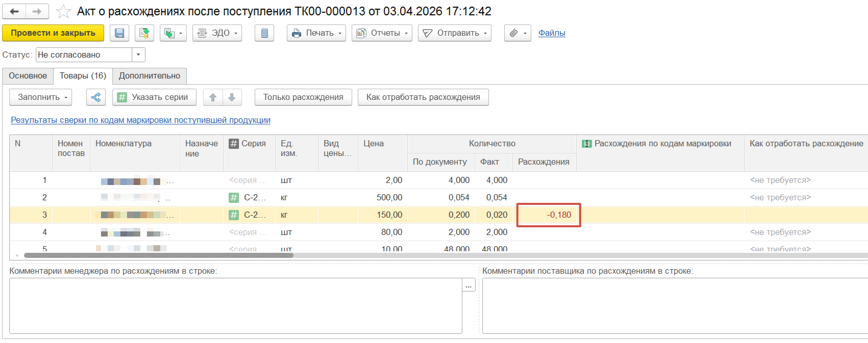Switch to the Основное tab

tap(28, 76)
